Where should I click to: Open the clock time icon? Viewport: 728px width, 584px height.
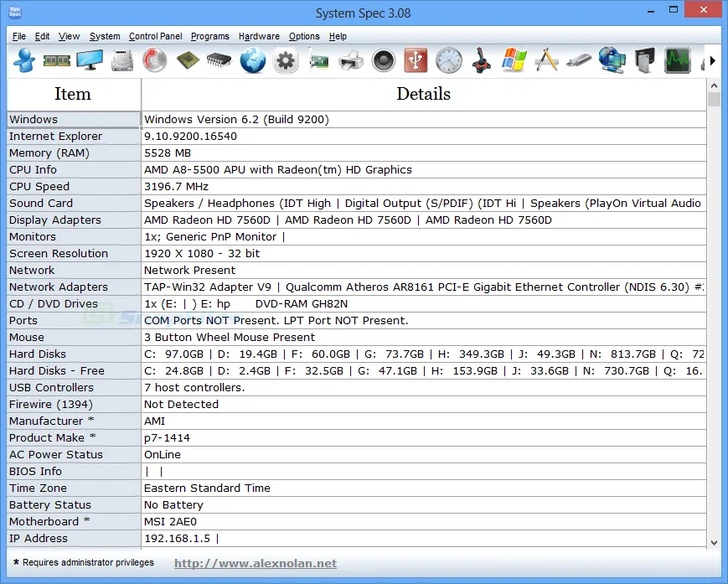449,60
